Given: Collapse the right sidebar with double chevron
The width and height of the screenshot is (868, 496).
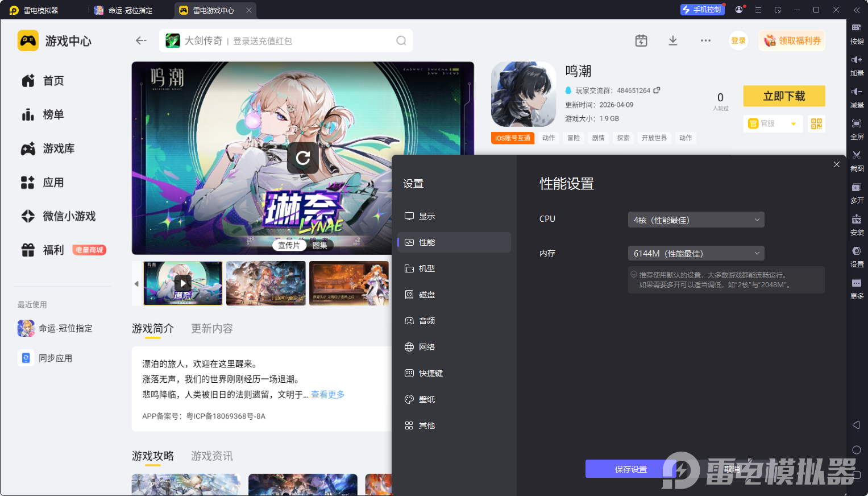Looking at the screenshot, I should coord(857,10).
